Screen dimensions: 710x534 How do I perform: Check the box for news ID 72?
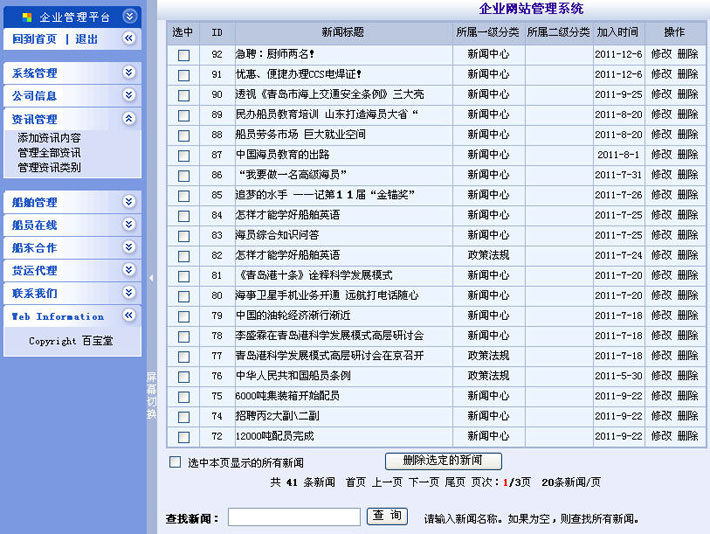pos(183,437)
